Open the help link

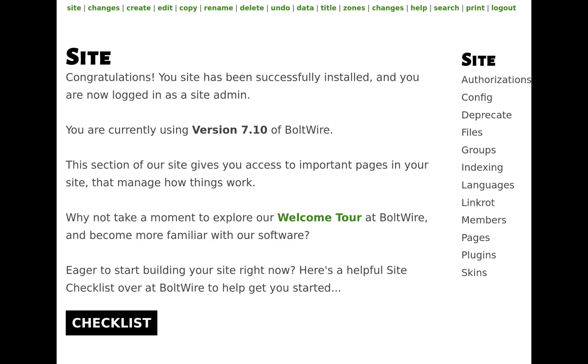(418, 8)
